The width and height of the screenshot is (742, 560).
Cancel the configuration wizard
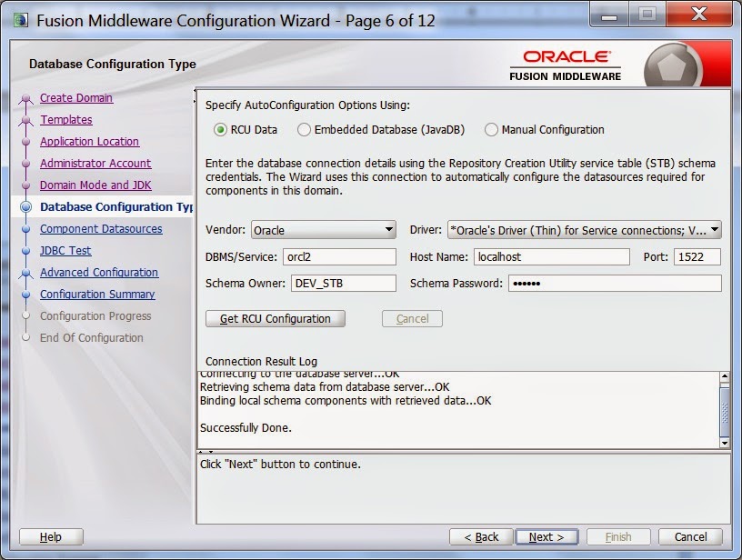pyautogui.click(x=690, y=536)
